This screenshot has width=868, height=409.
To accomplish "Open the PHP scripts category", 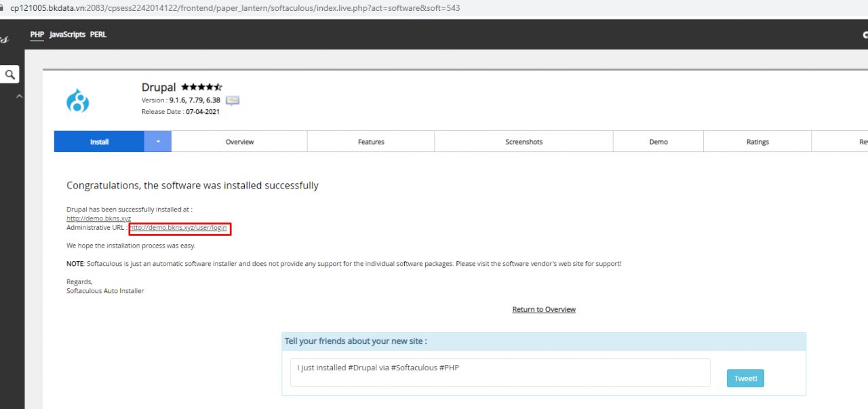I will [37, 35].
